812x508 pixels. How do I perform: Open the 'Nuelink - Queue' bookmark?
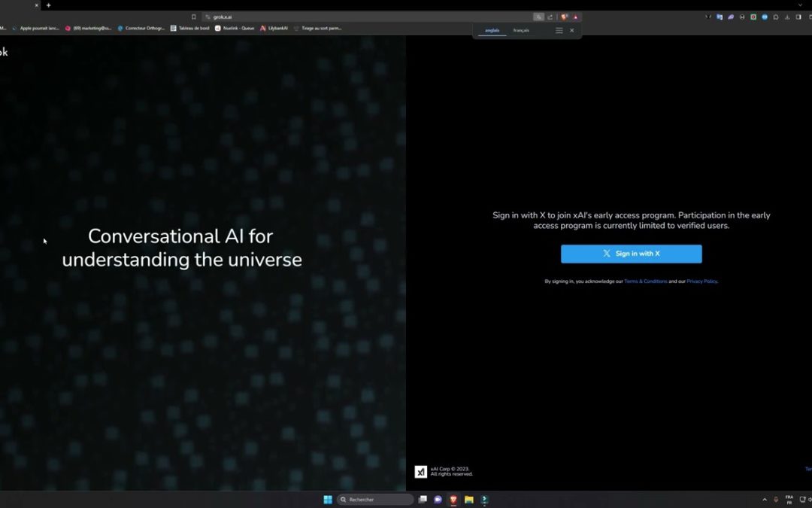click(x=235, y=29)
